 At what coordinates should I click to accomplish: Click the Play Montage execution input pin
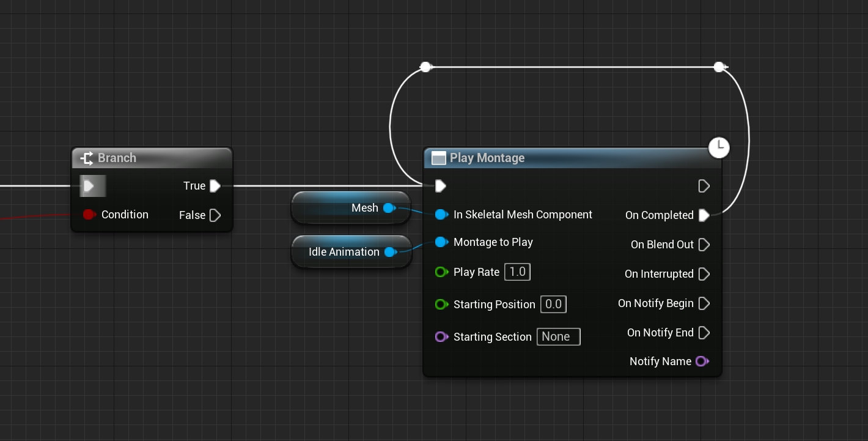[x=440, y=186]
